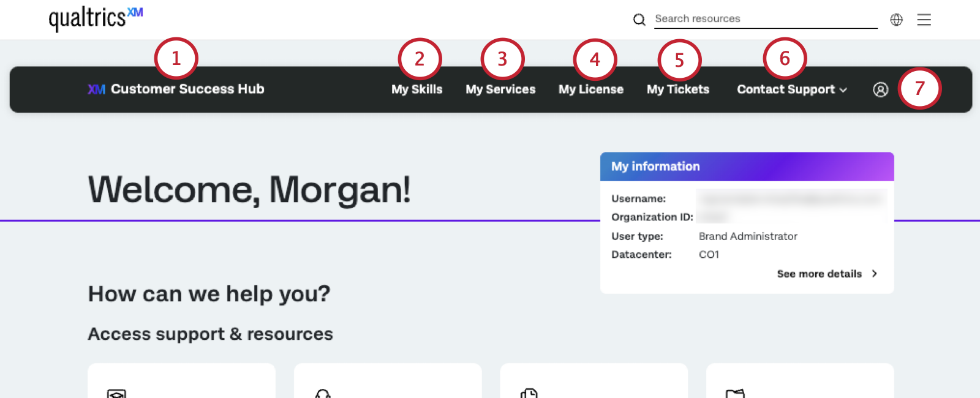This screenshot has width=980, height=398.
Task: Expand the Contact Support dropdown
Action: coord(792,89)
